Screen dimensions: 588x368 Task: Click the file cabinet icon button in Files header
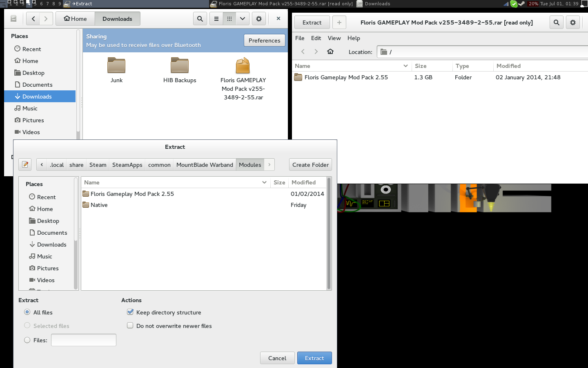[13, 19]
